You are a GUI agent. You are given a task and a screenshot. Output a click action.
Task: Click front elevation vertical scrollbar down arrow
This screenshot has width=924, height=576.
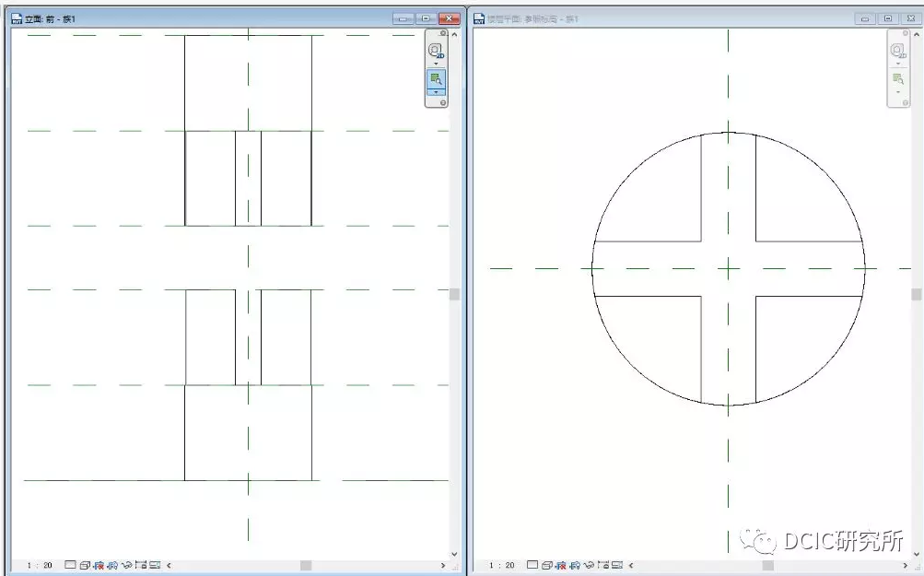[x=454, y=554]
